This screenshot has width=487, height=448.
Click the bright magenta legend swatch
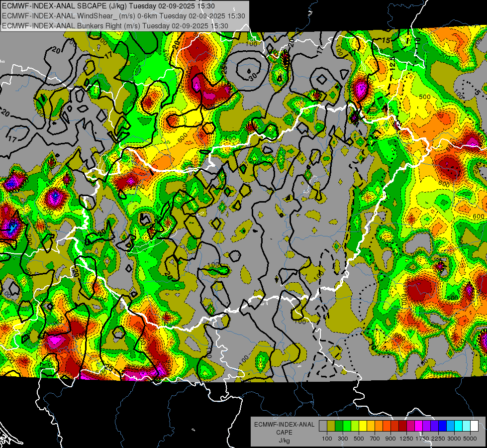click(x=419, y=426)
